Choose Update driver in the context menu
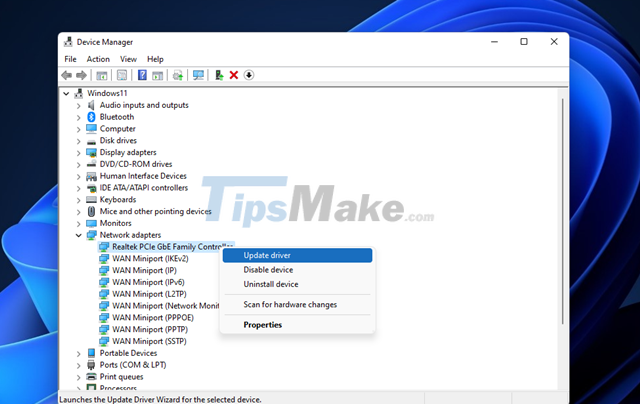Screen dimensions: 640x404 [x=298, y=255]
